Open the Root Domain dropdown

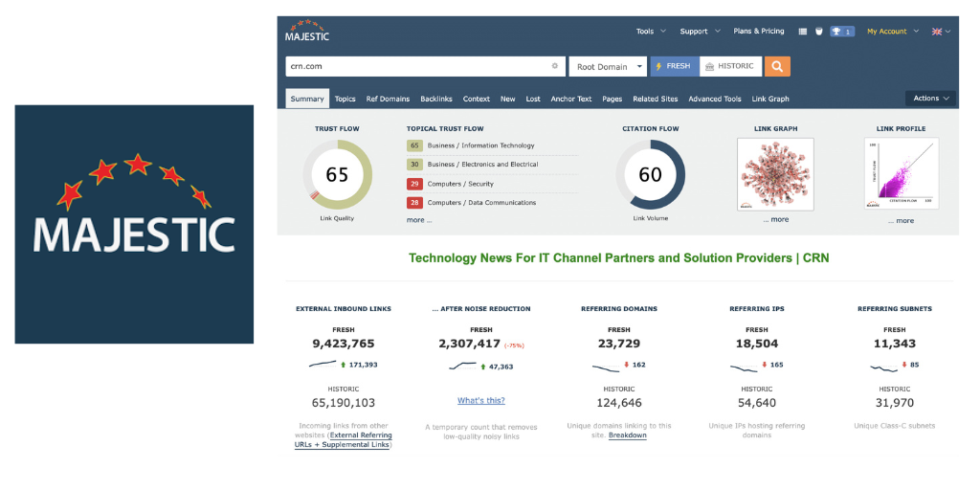608,67
